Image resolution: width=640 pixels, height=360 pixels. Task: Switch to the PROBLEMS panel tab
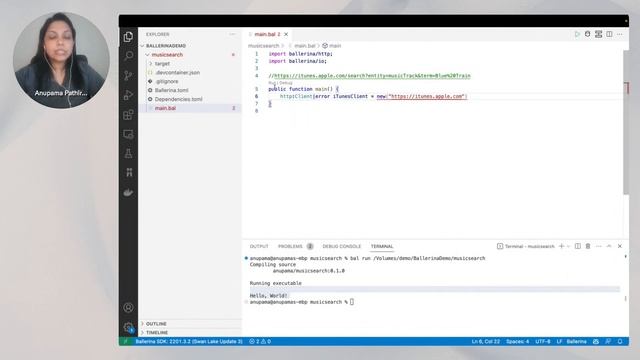click(290, 246)
